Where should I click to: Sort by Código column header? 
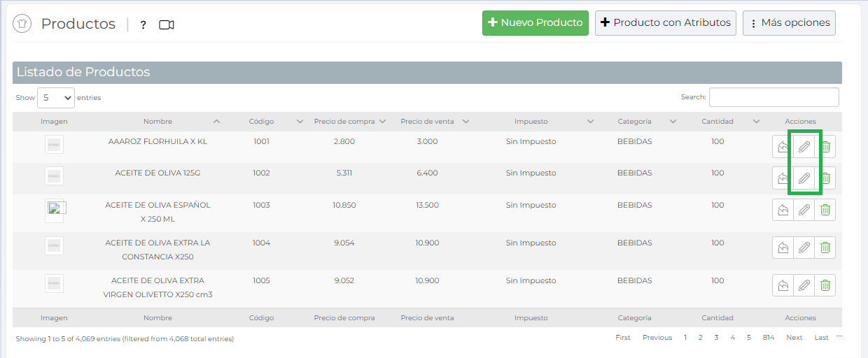[261, 122]
